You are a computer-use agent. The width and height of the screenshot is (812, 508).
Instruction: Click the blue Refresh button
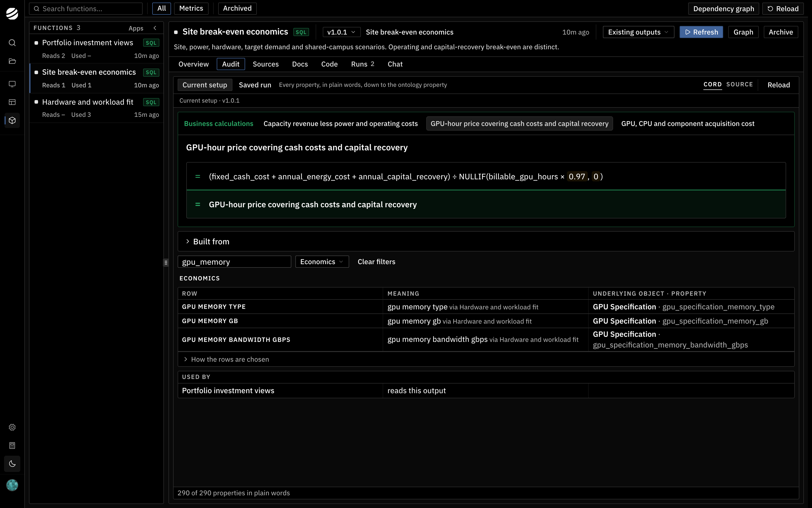701,32
